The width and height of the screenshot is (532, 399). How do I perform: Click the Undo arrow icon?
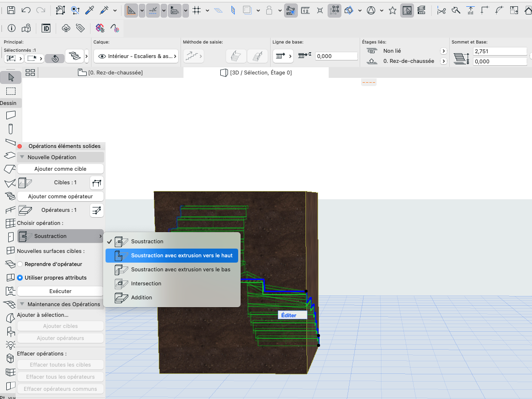[x=26, y=10]
